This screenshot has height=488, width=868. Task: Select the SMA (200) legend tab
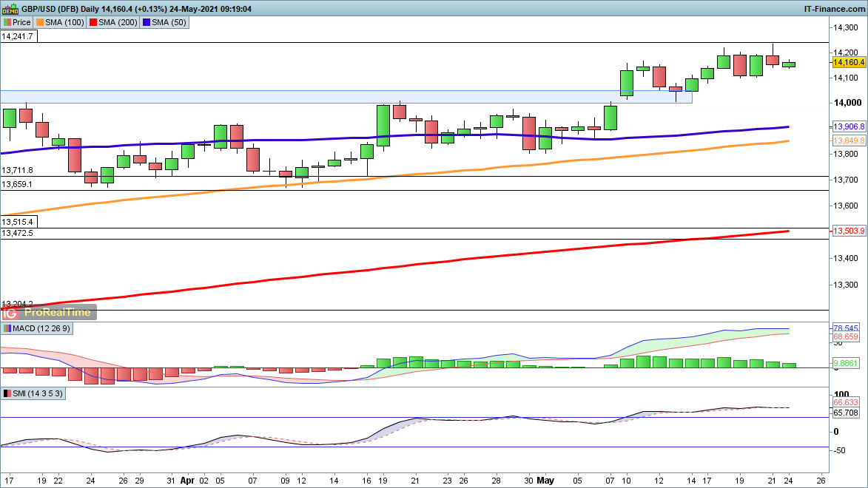click(113, 22)
